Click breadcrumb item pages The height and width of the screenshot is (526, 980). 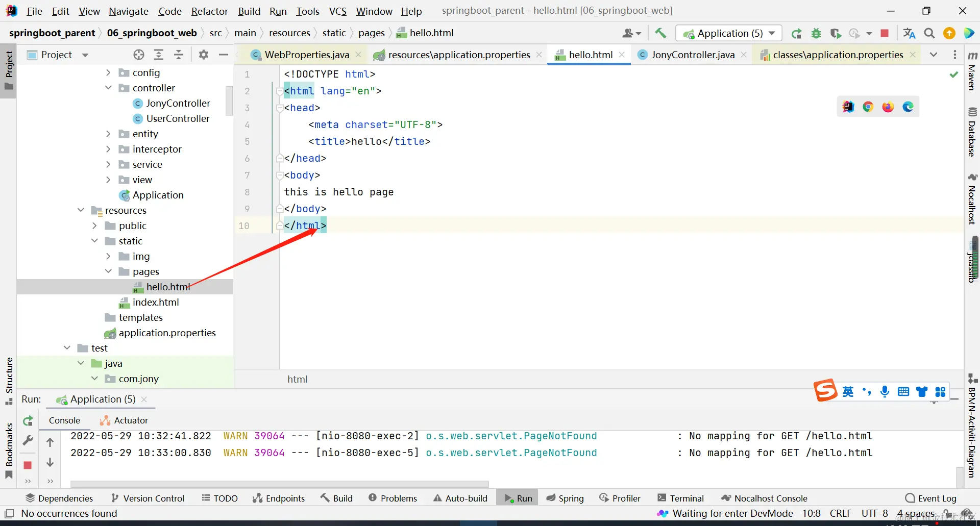[372, 33]
